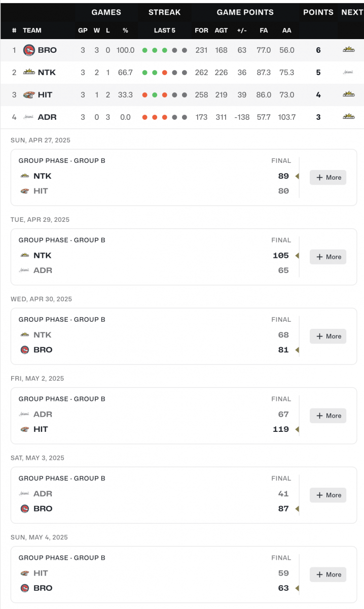Click the HIT logo in the Apr 27 game

point(25,191)
